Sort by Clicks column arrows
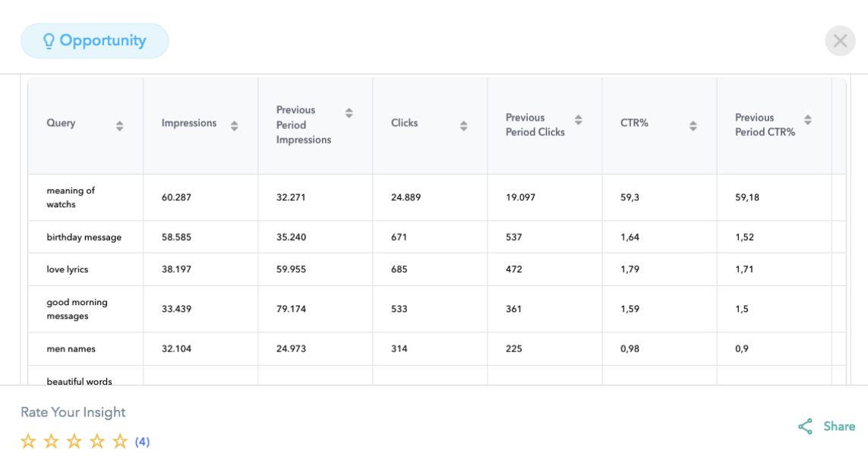868x466 pixels. pos(463,126)
